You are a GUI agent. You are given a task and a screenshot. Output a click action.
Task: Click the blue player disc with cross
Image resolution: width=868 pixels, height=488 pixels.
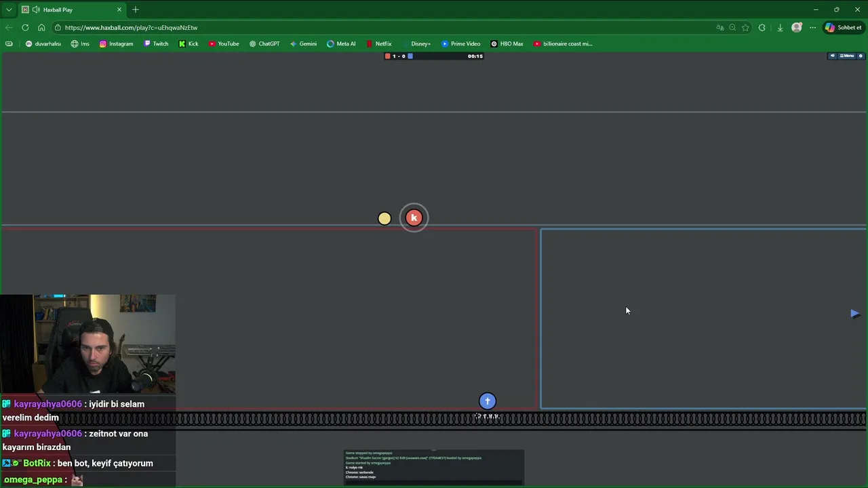[x=487, y=401]
